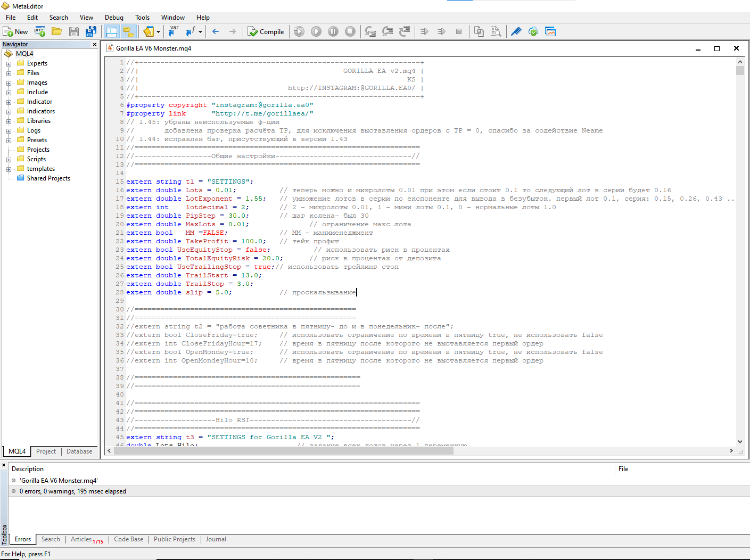Click the Forward navigation arrow
This screenshot has height=560, width=750.
pos(233,31)
